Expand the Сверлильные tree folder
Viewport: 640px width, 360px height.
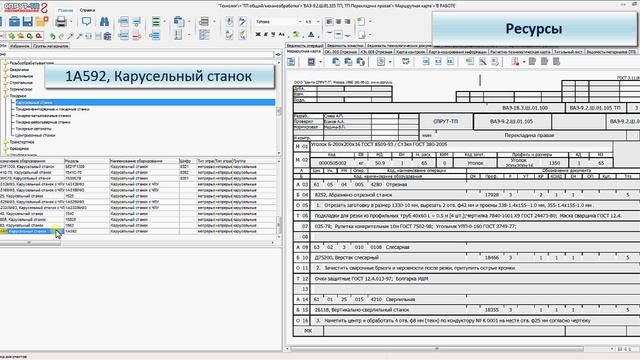coord(6,76)
